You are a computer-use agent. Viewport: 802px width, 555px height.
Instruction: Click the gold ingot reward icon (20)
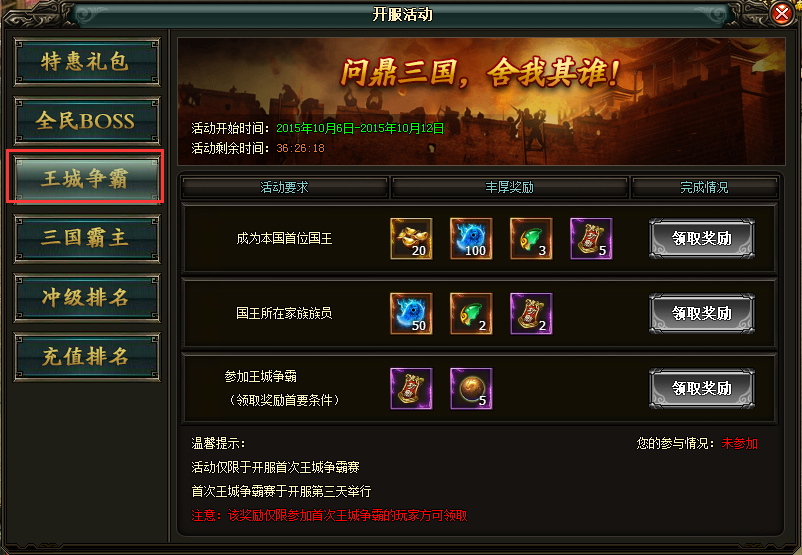411,238
